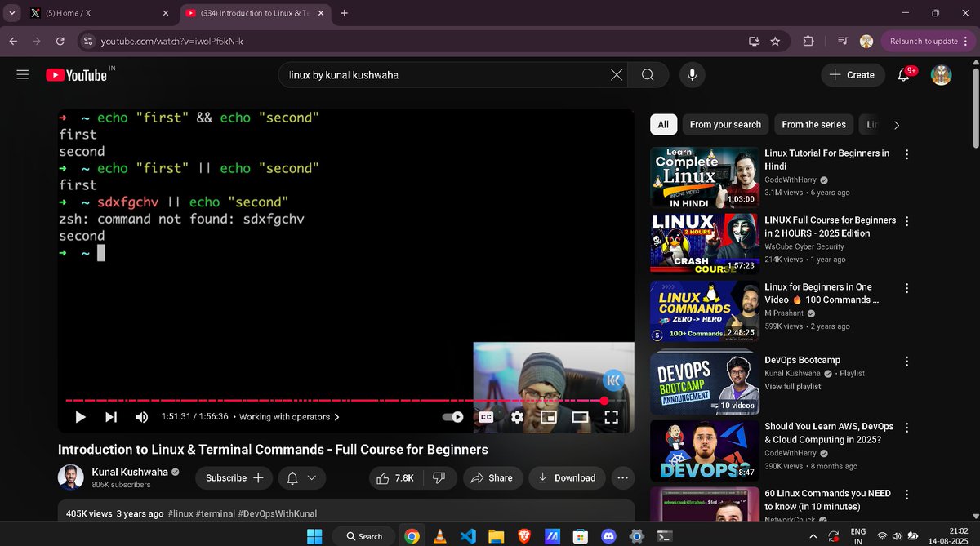The image size is (980, 546).
Task: Click the Skip to next video icon
Action: (110, 416)
